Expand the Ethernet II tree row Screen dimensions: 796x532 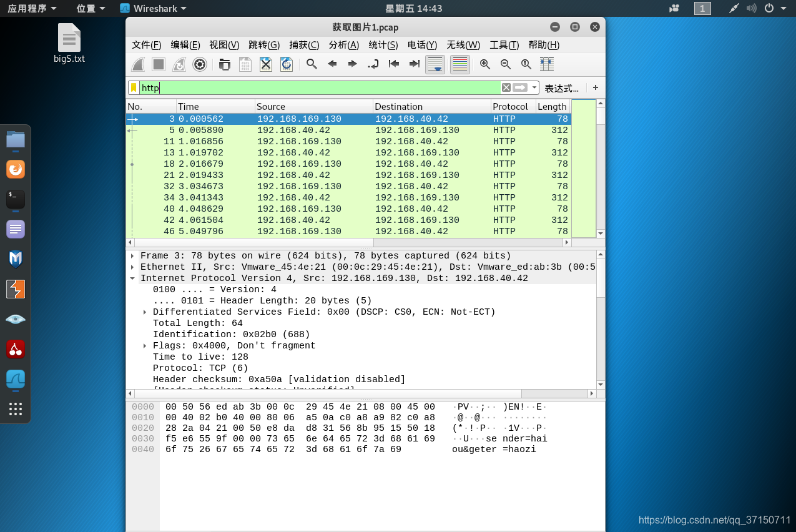tap(132, 267)
